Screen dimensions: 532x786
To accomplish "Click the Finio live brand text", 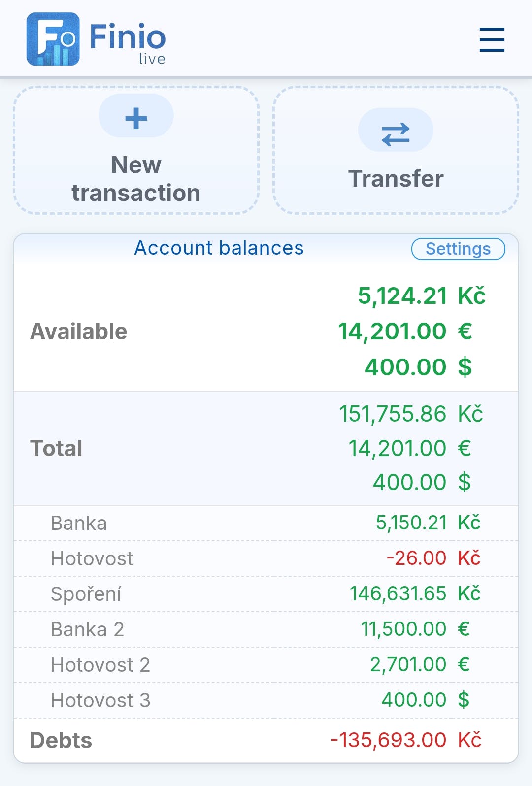I will coord(128,42).
